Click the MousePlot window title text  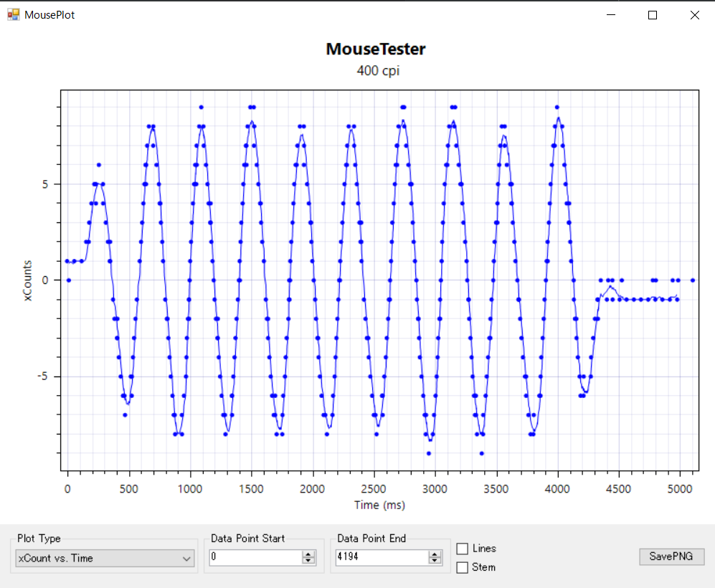(49, 15)
